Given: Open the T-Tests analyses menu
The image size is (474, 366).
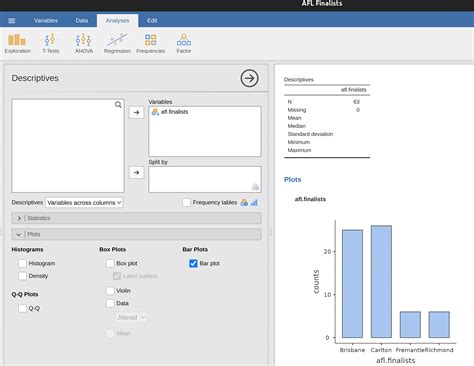Looking at the screenshot, I should 50,43.
